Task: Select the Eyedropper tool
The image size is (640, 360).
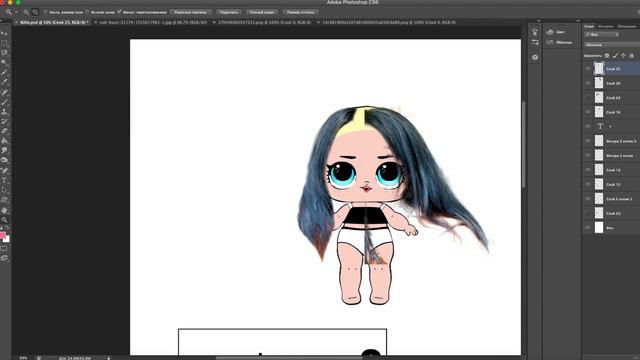Action: point(4,82)
